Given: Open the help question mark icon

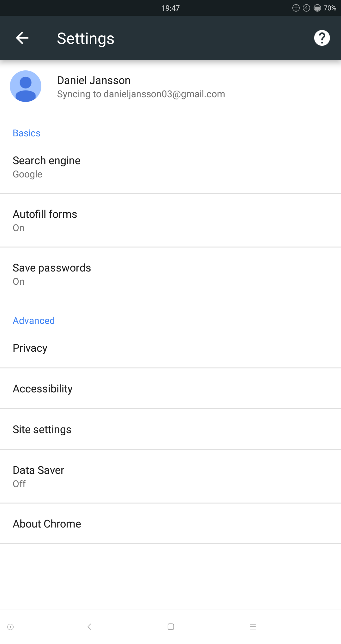Looking at the screenshot, I should (322, 38).
